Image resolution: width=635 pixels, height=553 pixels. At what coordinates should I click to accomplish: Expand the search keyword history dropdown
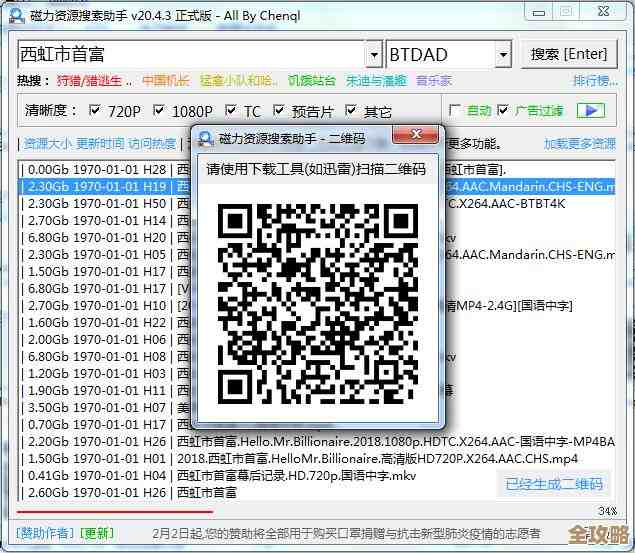(x=374, y=54)
